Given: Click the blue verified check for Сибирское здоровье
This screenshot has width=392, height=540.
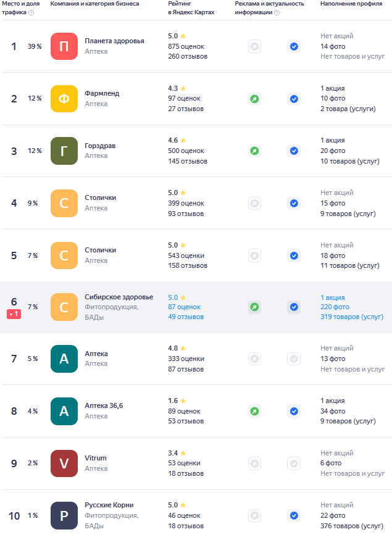Looking at the screenshot, I should coord(294,307).
